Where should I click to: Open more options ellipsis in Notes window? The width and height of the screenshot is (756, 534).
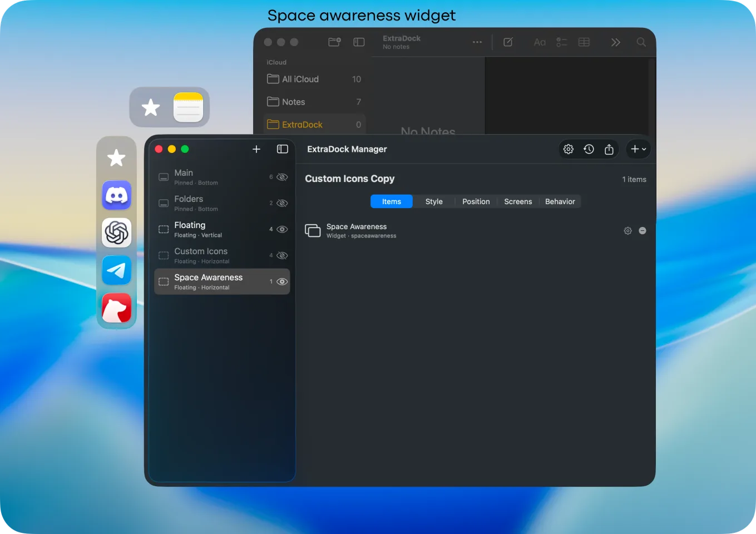[477, 42]
